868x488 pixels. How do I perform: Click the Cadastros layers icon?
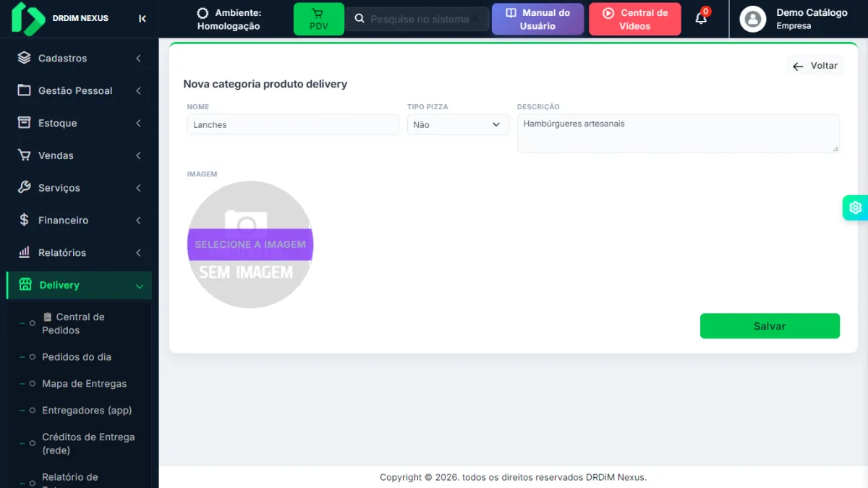coord(25,58)
